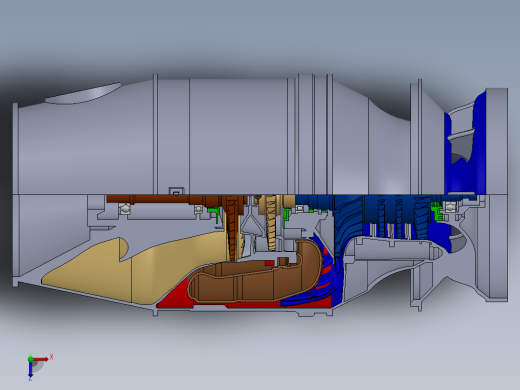
Task: Click the blue Z axis arrow on triad
Action: (30, 369)
